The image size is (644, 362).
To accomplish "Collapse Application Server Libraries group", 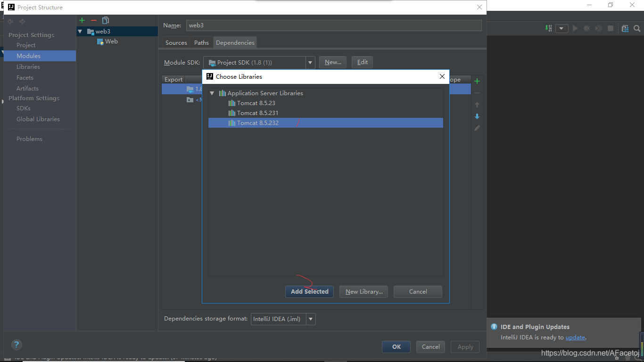I will pos(212,93).
